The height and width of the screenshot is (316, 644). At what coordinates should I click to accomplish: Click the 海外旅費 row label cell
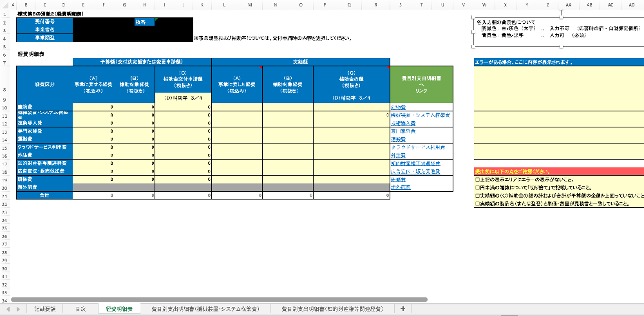44,187
